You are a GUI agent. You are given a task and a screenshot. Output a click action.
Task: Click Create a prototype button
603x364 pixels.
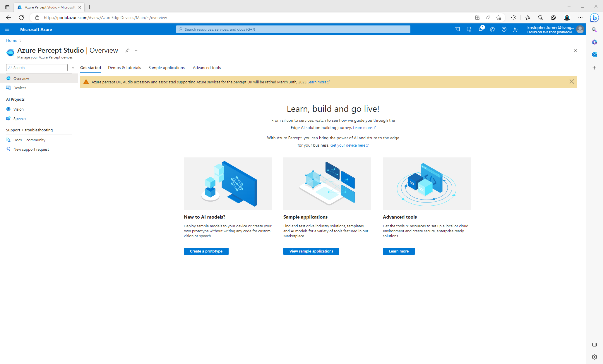click(x=206, y=251)
